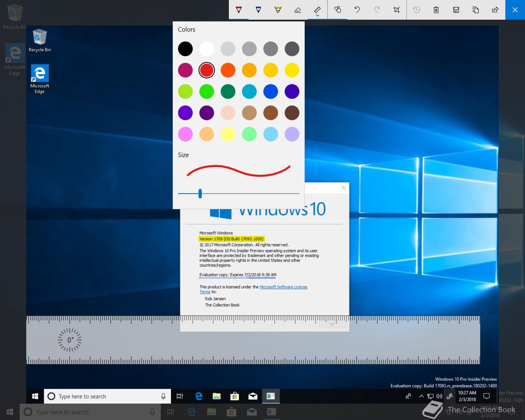This screenshot has width=525, height=420.
Task: Select the yellow highlighter tool
Action: tap(278, 10)
